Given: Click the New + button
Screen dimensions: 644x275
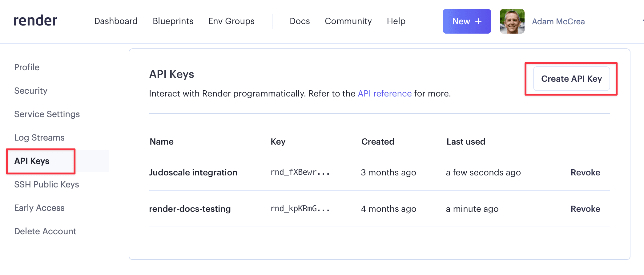Looking at the screenshot, I should (467, 21).
